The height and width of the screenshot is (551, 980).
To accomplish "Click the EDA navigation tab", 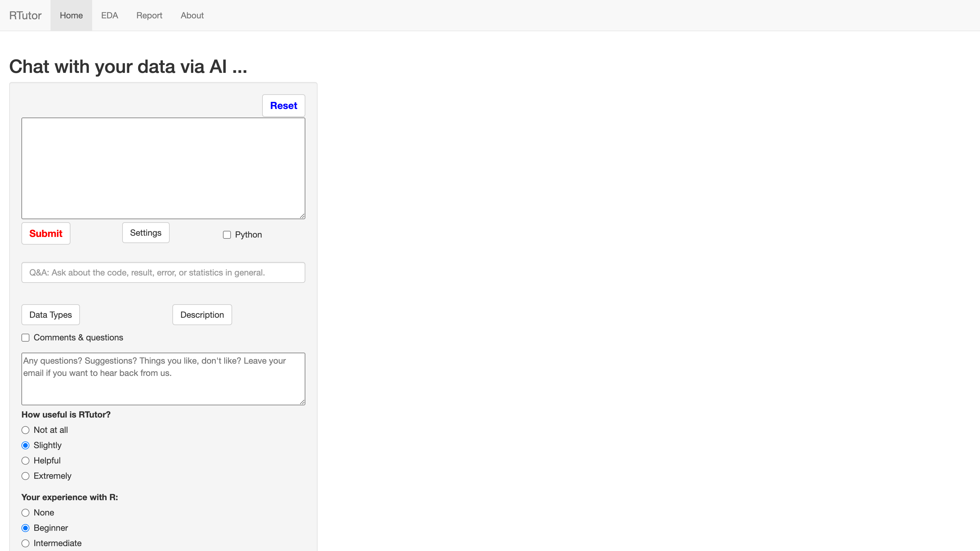I will pyautogui.click(x=109, y=15).
